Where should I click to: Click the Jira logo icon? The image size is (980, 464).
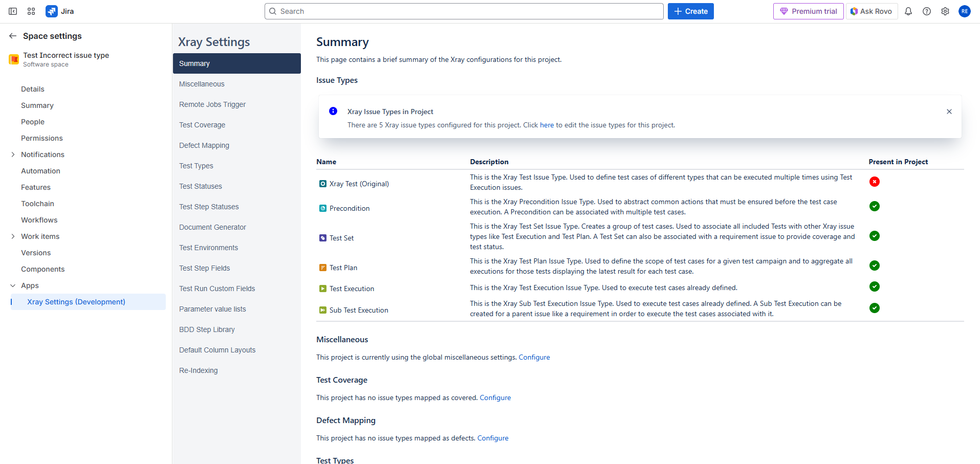coord(52,11)
